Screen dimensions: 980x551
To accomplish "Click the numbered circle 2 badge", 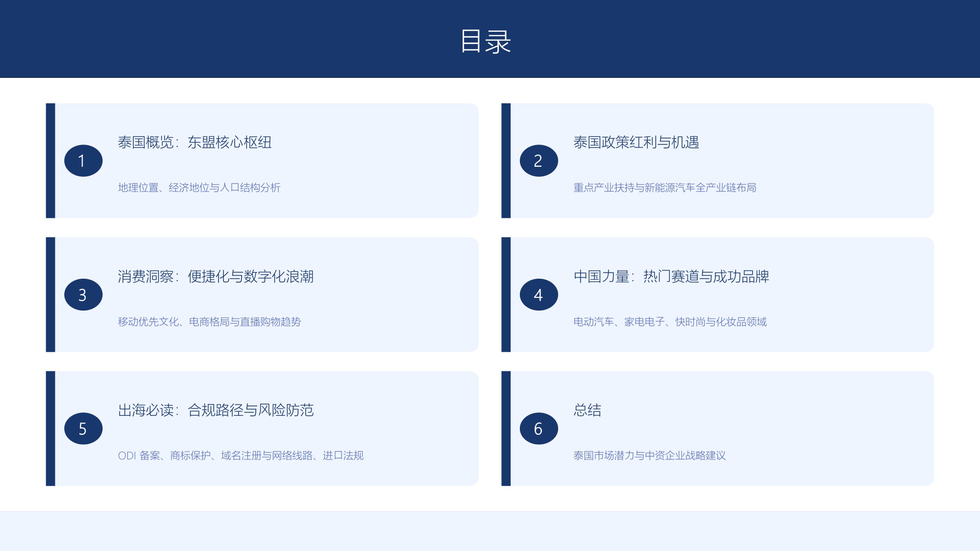I will 539,160.
